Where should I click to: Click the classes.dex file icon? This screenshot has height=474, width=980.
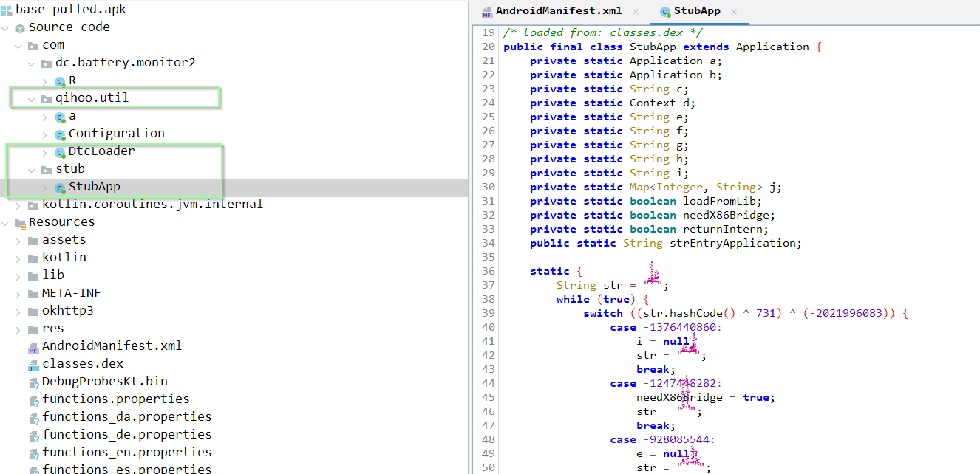[x=33, y=365]
